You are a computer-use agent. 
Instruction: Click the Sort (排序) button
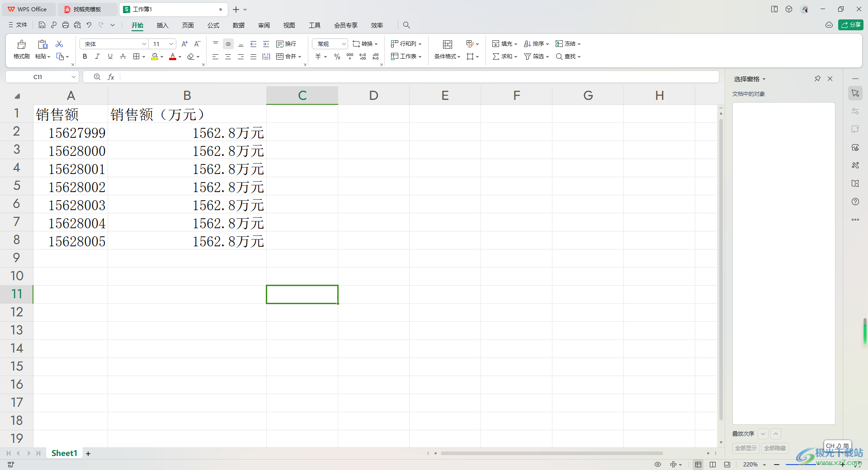(x=536, y=44)
